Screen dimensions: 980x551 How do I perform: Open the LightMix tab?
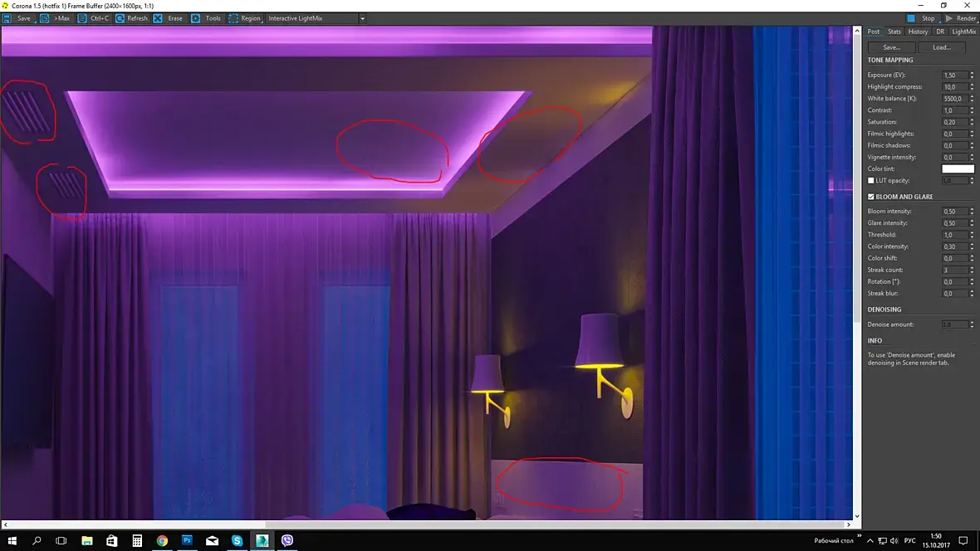pos(963,32)
